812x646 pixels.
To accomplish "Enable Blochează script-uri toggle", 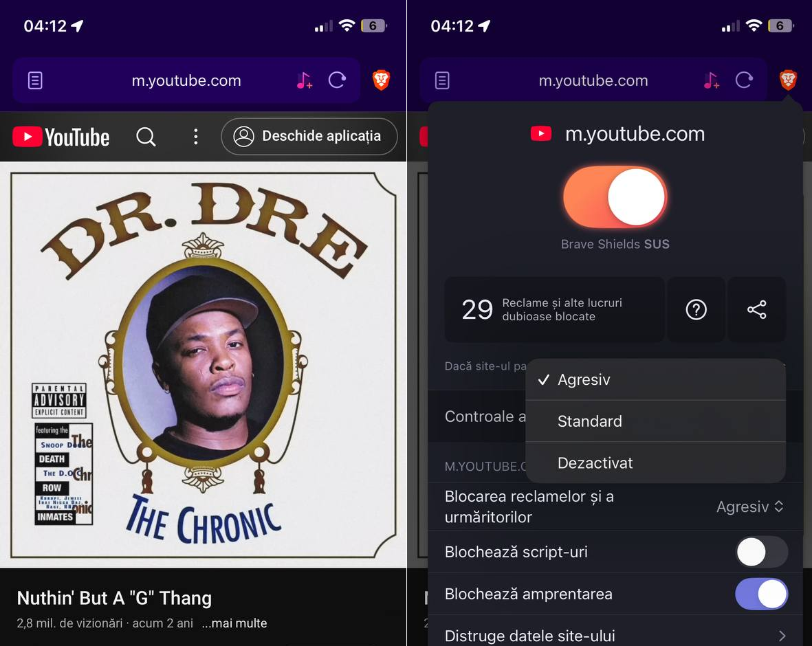I will click(762, 552).
